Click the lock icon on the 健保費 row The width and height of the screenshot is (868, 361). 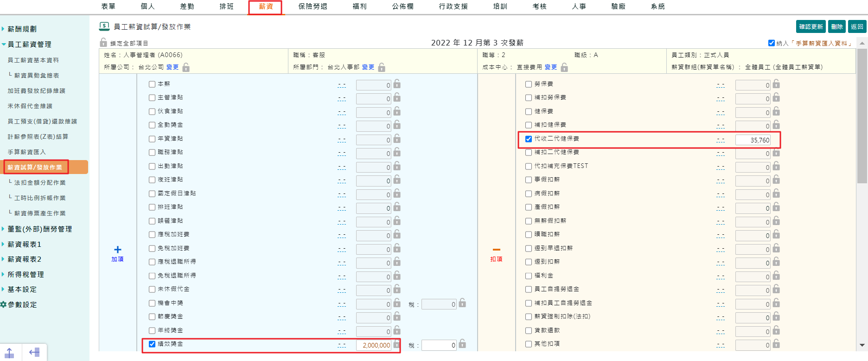point(776,111)
